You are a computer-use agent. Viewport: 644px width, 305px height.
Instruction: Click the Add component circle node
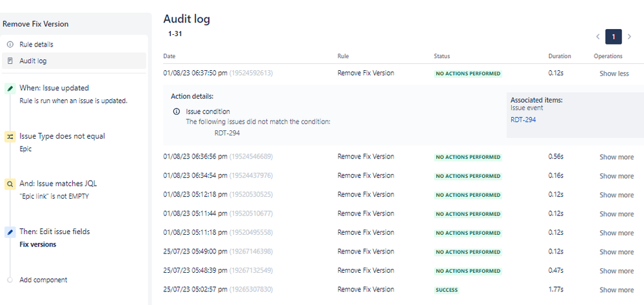pyautogui.click(x=10, y=280)
